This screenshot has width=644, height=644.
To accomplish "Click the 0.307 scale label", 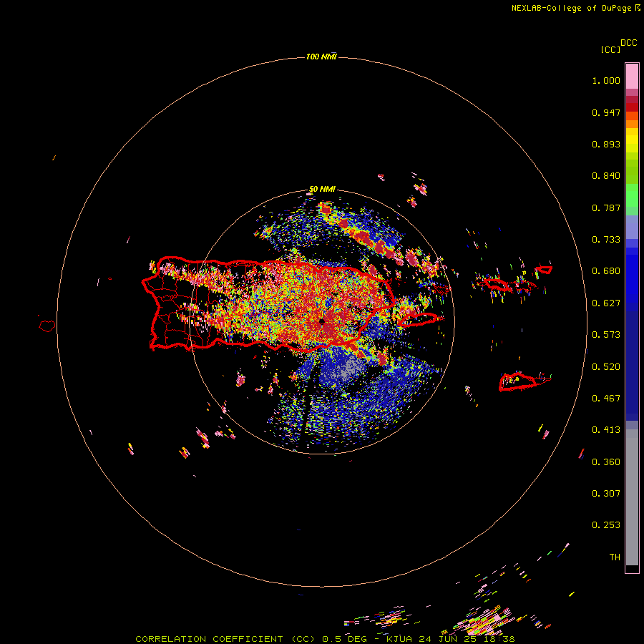I will point(606,494).
